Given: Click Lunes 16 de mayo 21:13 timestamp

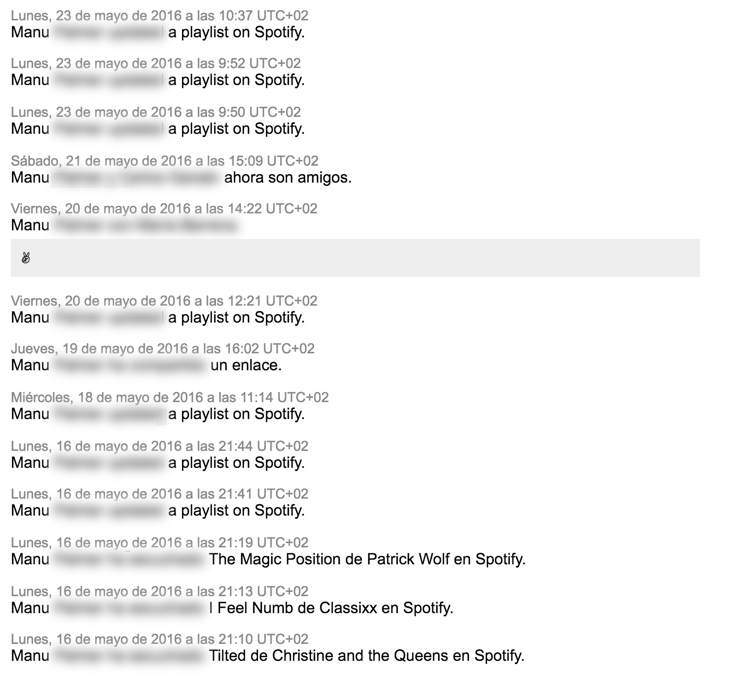Looking at the screenshot, I should click(160, 591).
